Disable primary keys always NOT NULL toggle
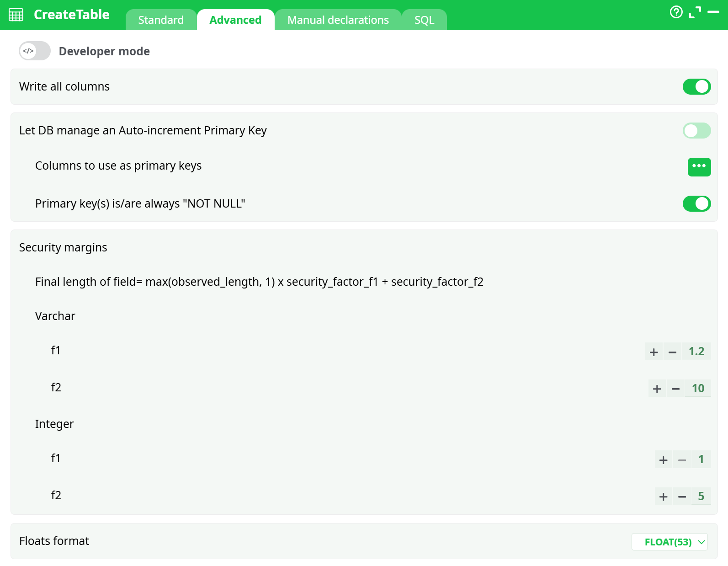Image resolution: width=728 pixels, height=566 pixels. [x=696, y=204]
